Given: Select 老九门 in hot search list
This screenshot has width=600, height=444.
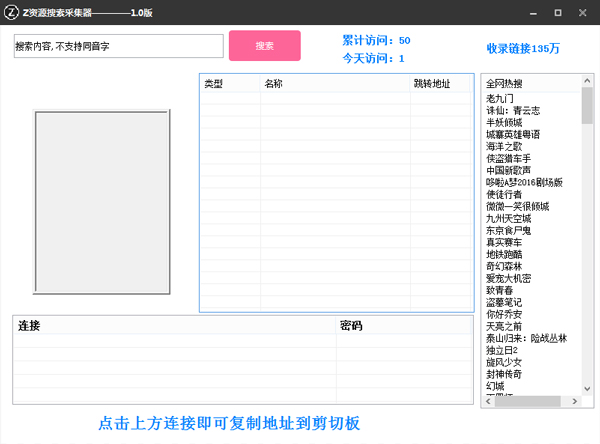Looking at the screenshot, I should pyautogui.click(x=499, y=99).
